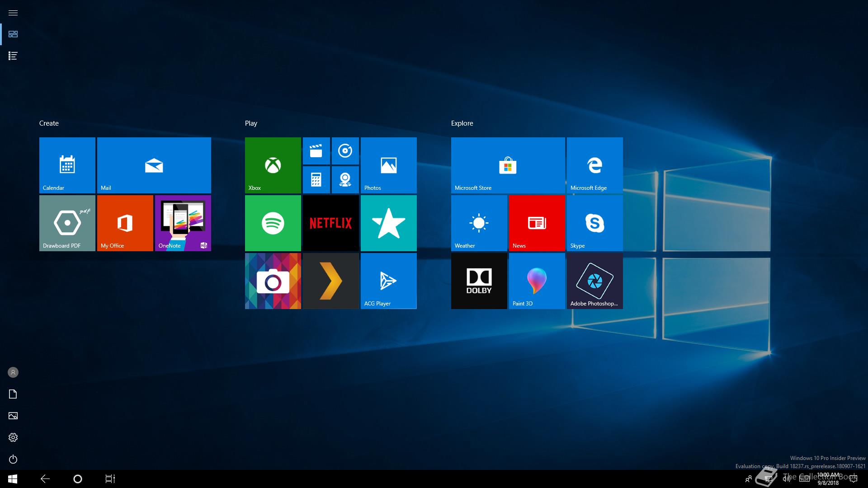Launch the Paint 3D tile

coord(537,281)
